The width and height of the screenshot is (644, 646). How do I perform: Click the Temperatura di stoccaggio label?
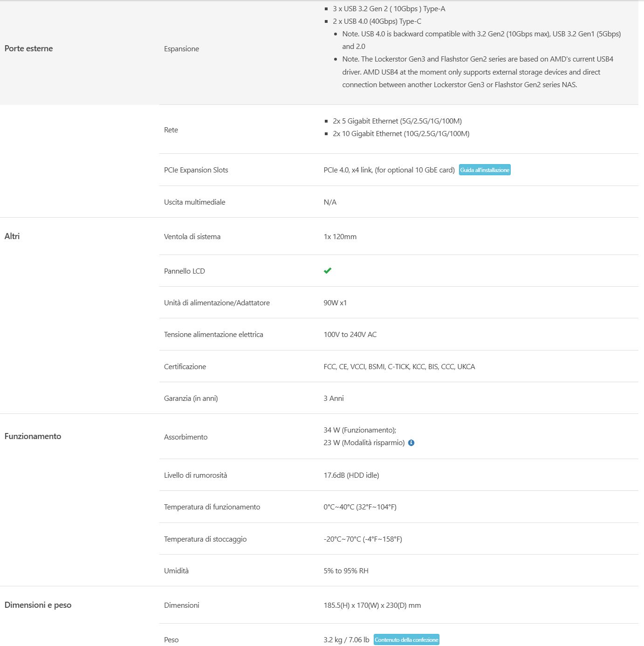click(x=206, y=539)
